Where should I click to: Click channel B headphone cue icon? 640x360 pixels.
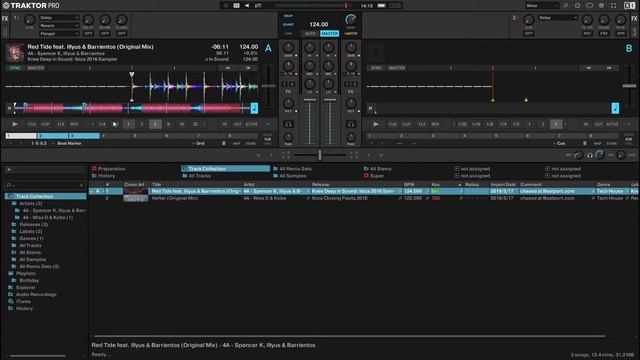[351, 124]
